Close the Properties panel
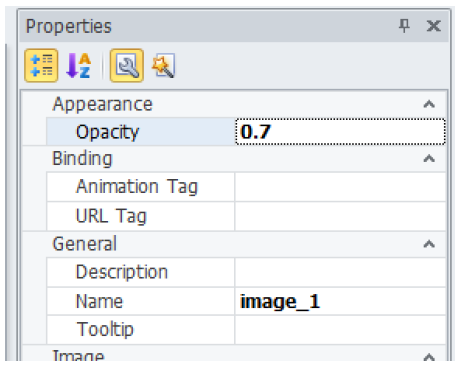Viewport: 458px width, 375px height. click(434, 26)
